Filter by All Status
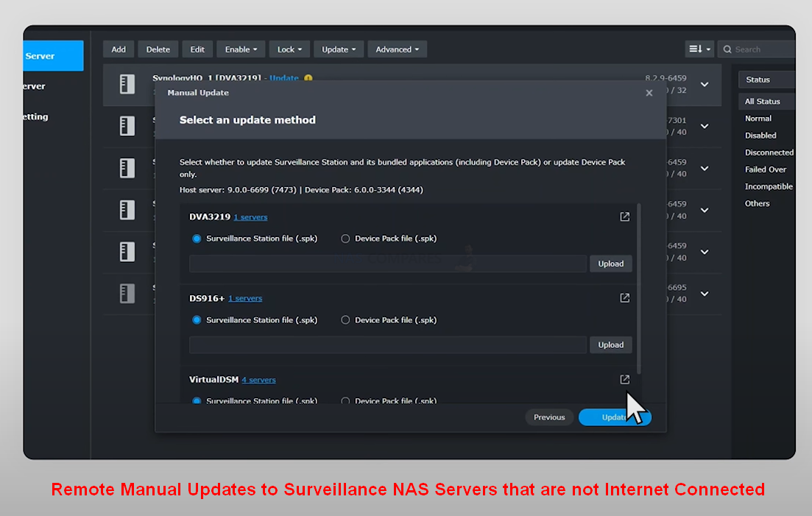812x516 pixels. point(766,102)
